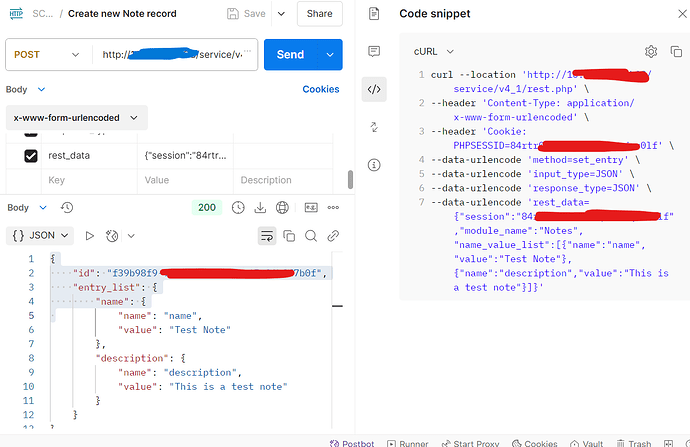Click the preview play icon in response
This screenshot has height=447, width=690.
point(90,236)
